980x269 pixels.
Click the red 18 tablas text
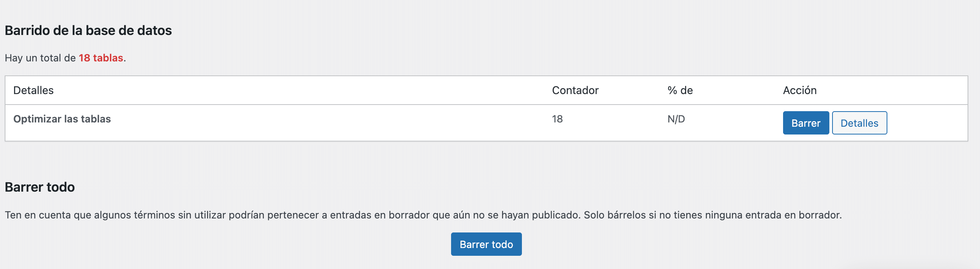[101, 58]
